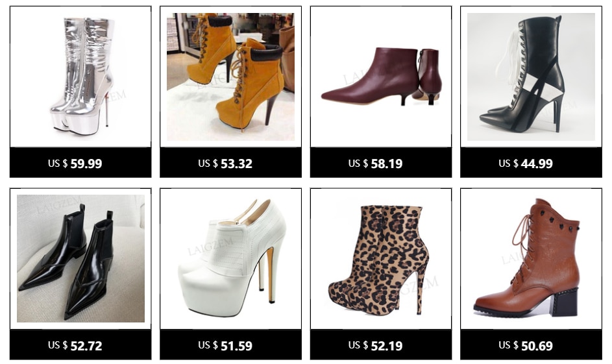
Task: Select the US $58.19 price bar
Action: point(381,163)
